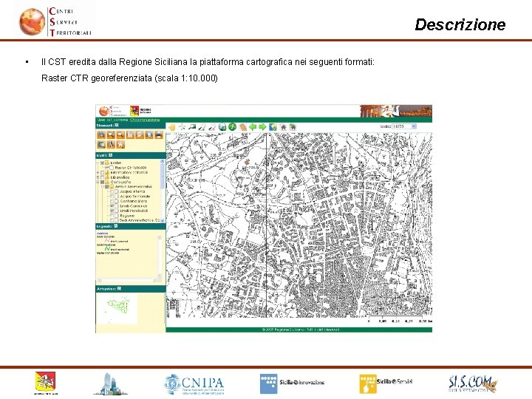The height and width of the screenshot is (399, 532).
Task: Click the orange map button in Strumenti second row
Action: 101,145
